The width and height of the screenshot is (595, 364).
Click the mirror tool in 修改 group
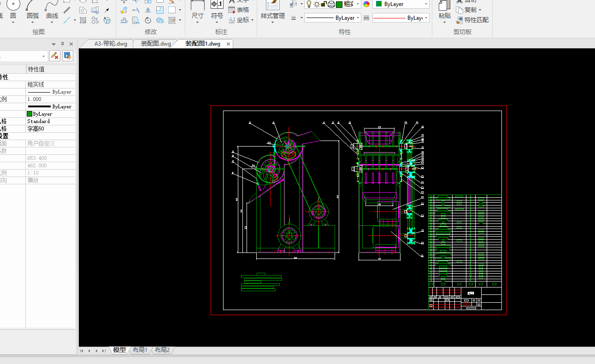coord(147,10)
